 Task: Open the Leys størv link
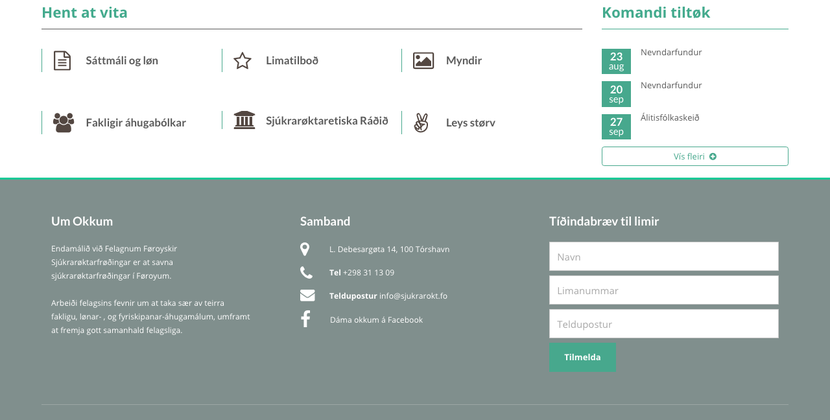[x=470, y=123]
